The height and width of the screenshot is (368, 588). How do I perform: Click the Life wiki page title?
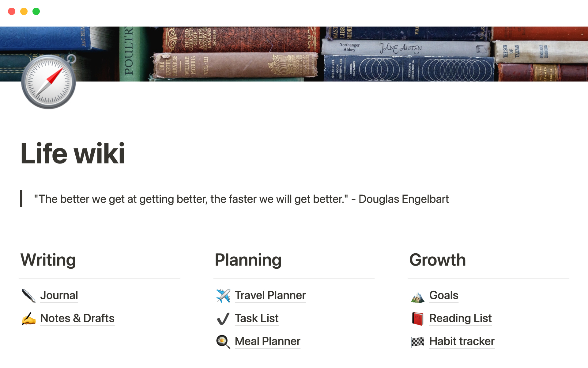pos(73,153)
